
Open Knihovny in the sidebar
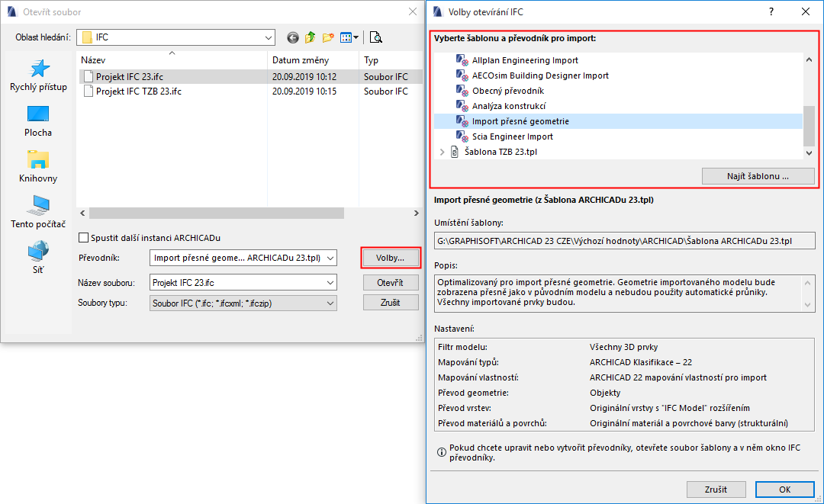(x=38, y=167)
